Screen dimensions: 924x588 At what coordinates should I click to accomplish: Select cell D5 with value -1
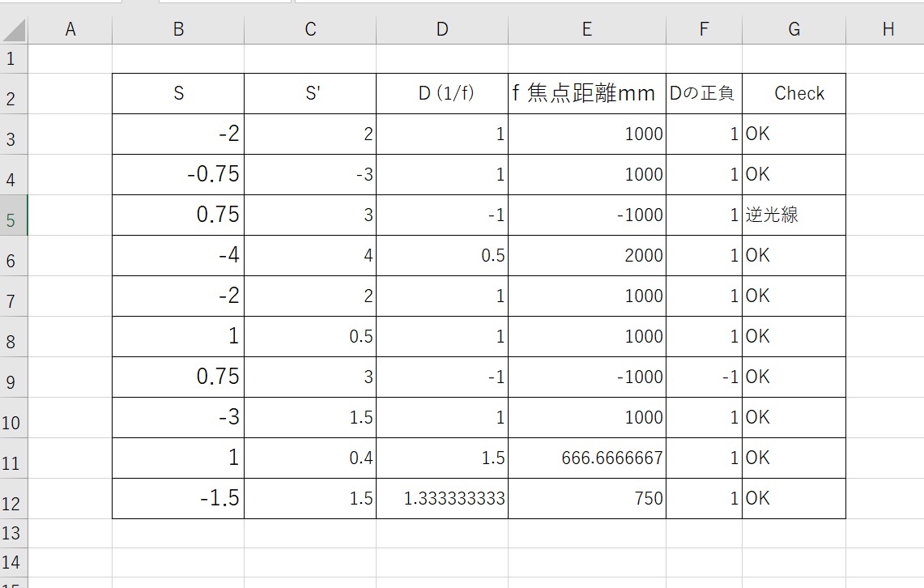442,215
